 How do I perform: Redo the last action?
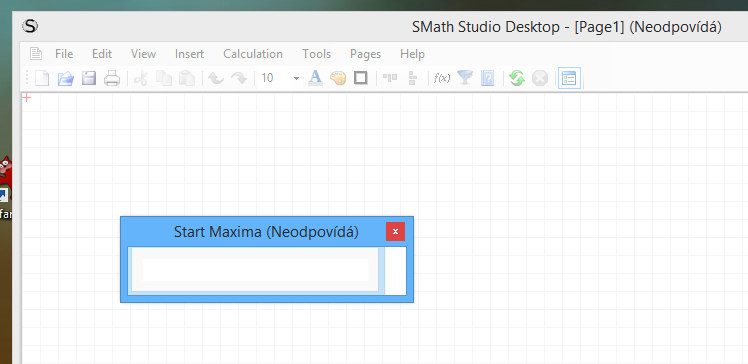239,78
